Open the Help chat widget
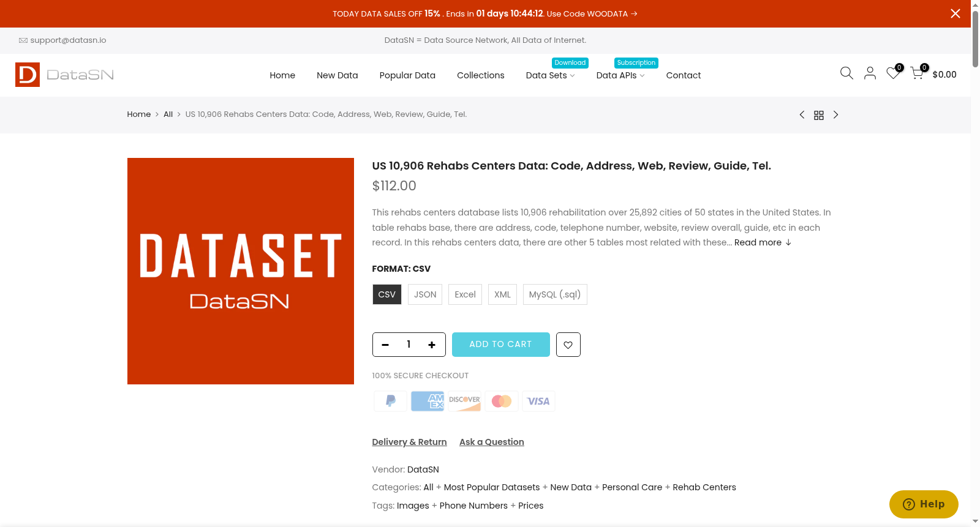Image resolution: width=980 pixels, height=527 pixels. tap(924, 504)
